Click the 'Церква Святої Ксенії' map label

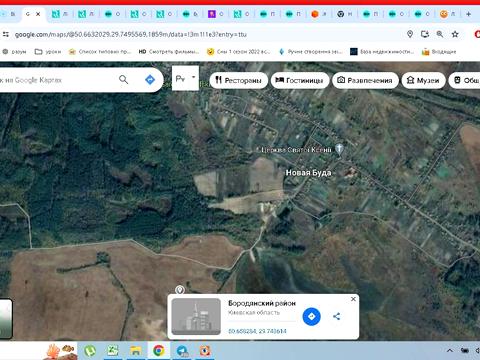[294, 150]
